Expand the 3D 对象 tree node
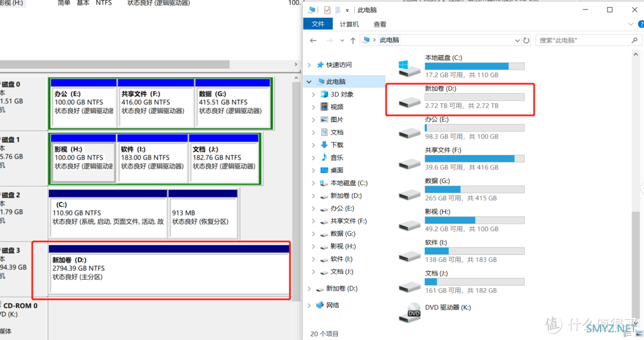Viewport: 644px width, 340px height. 314,94
